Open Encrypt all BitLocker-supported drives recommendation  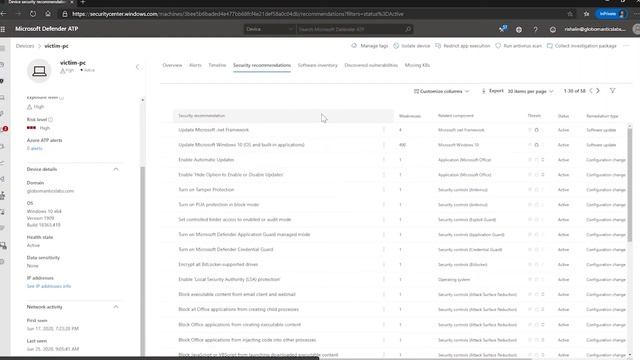pyautogui.click(x=218, y=264)
